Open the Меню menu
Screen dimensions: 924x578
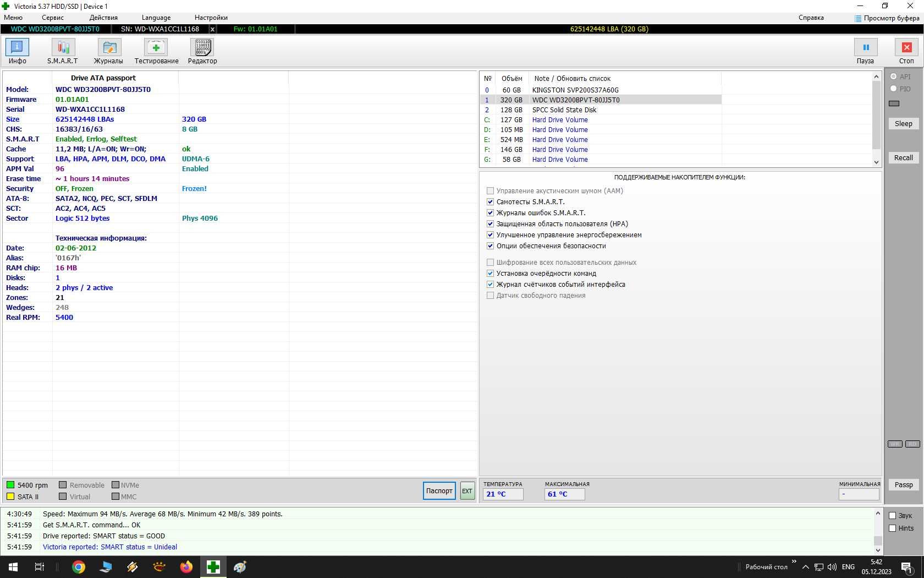click(x=13, y=18)
